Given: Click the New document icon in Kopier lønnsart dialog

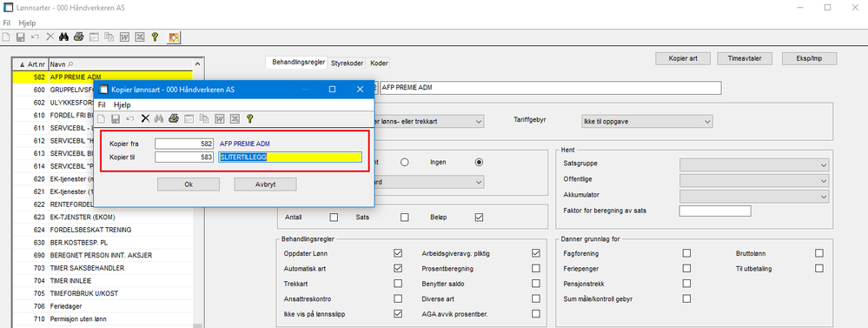Looking at the screenshot, I should point(101,118).
